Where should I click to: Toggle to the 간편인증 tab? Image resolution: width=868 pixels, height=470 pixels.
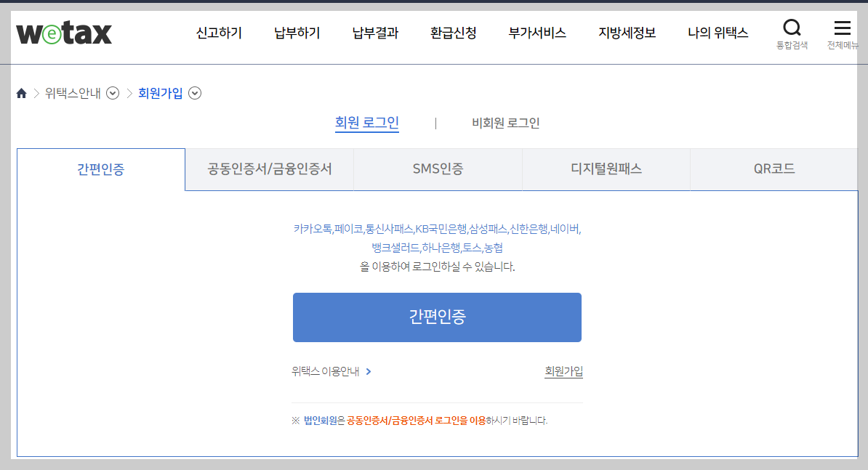click(100, 169)
